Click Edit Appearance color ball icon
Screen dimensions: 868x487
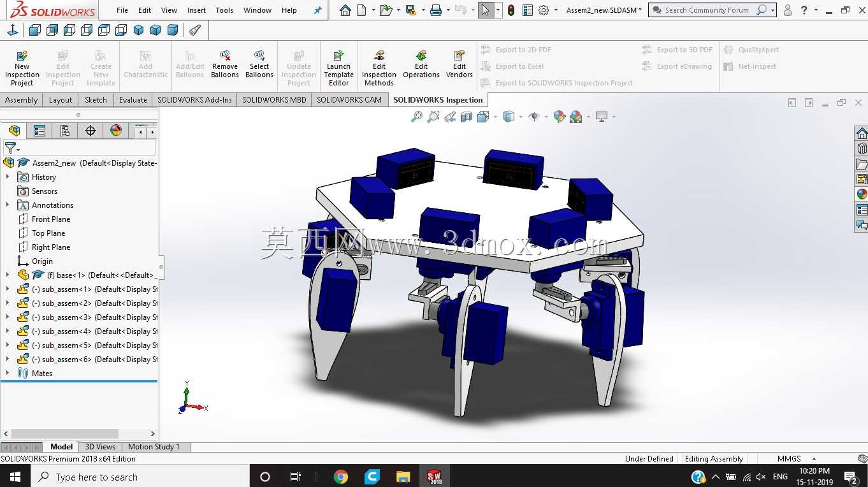pyautogui.click(x=559, y=117)
